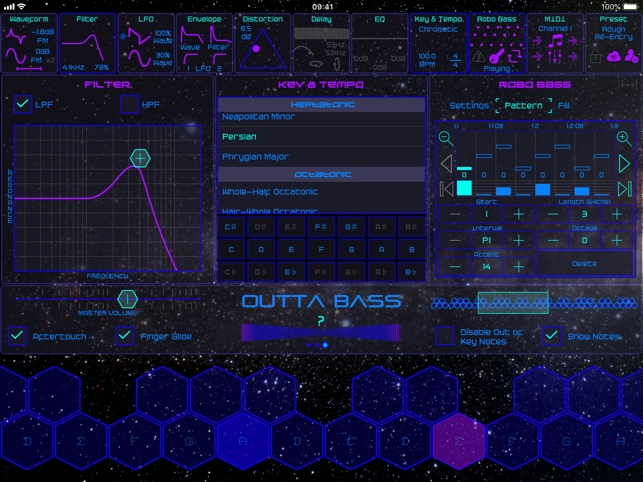Click the Master Volume slider handle
This screenshot has width=643, height=482.
click(x=128, y=299)
